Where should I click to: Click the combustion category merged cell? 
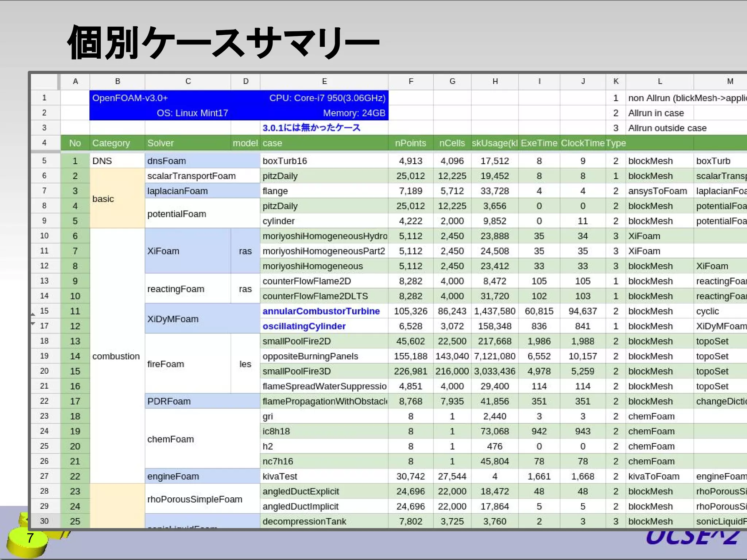coord(116,356)
